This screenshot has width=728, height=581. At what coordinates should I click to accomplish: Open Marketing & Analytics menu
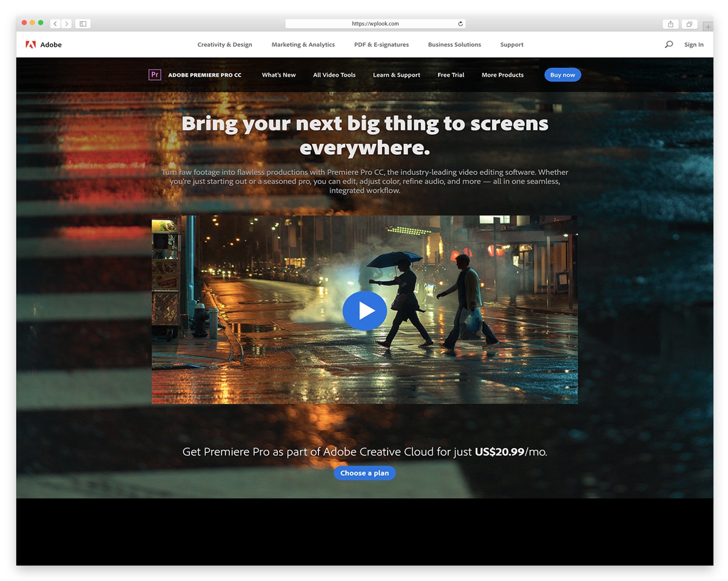(303, 44)
